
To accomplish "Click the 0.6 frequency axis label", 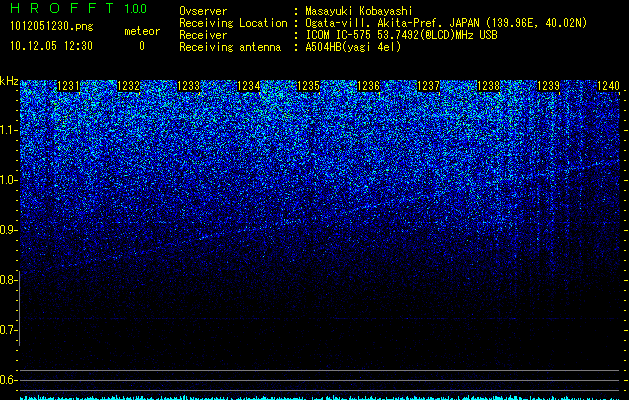I will (x=9, y=380).
